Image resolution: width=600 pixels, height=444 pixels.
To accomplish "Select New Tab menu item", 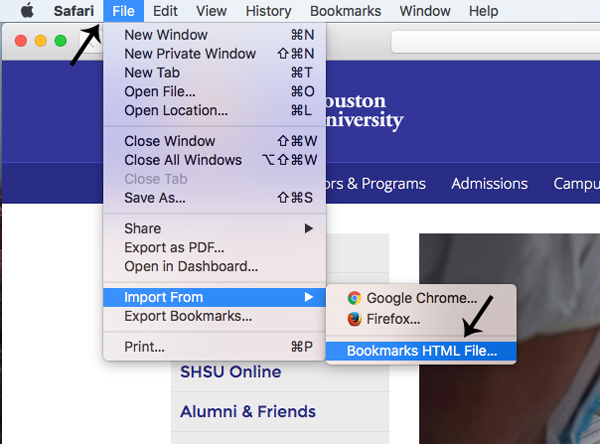I will tap(214, 73).
